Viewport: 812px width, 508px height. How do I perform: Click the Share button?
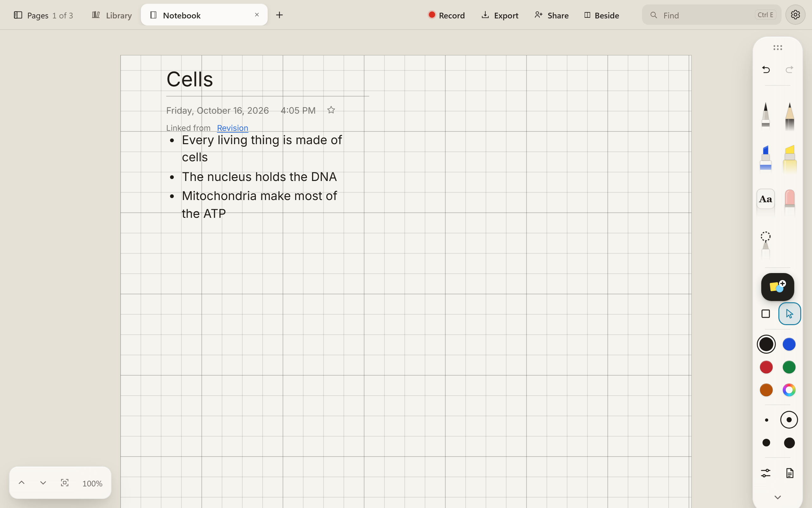click(x=551, y=15)
